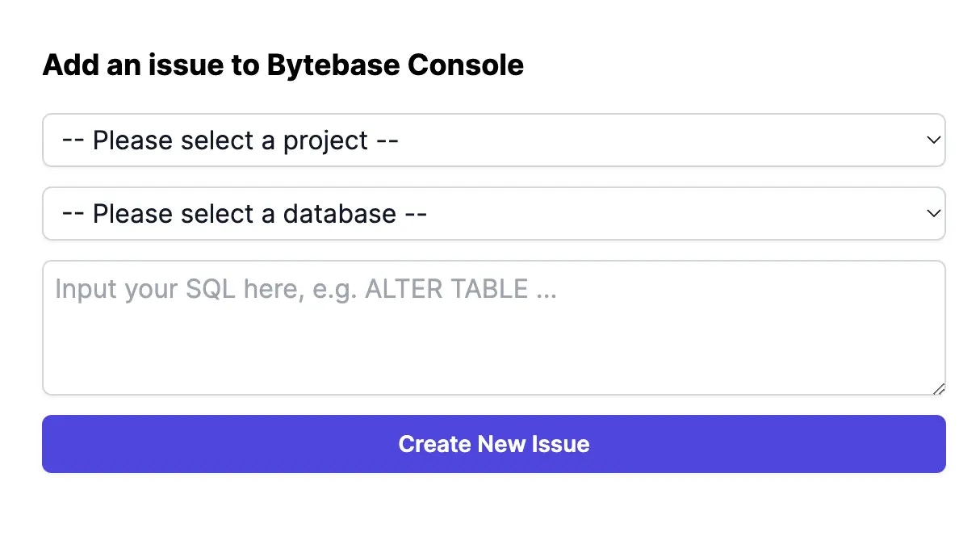Click the textarea resize handle corner
Image resolution: width=980 pixels, height=536 pixels.
[939, 389]
